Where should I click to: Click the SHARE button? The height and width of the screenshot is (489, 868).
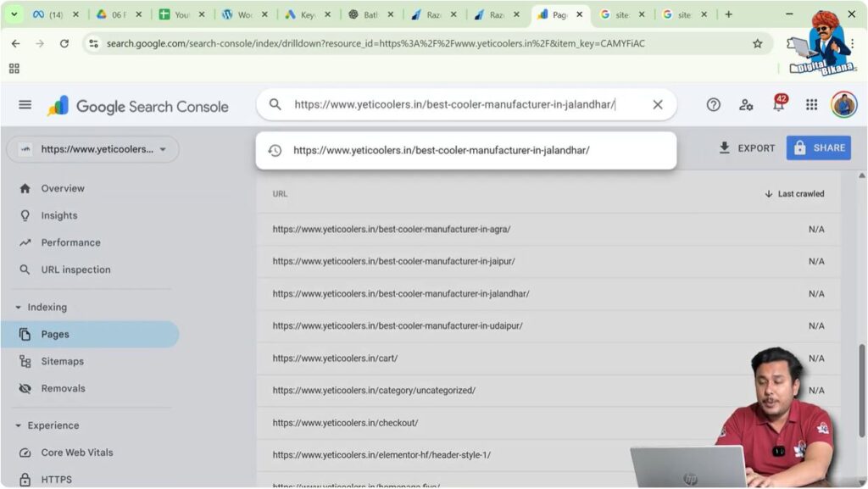coord(818,148)
